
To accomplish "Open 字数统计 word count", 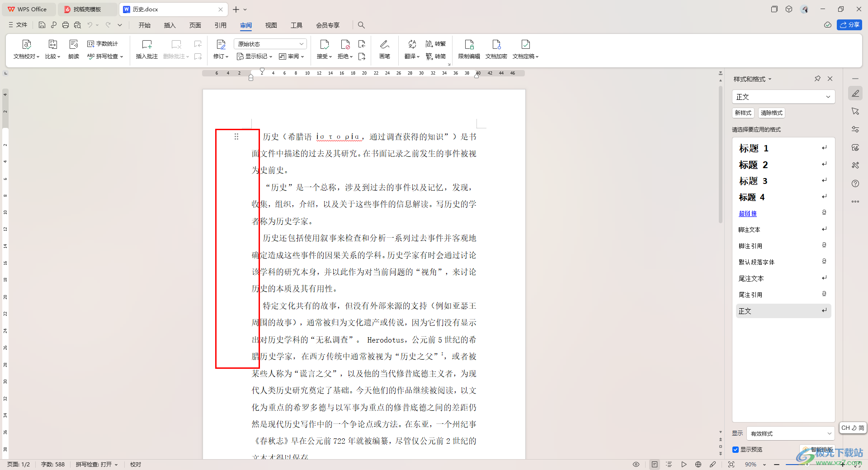I will pyautogui.click(x=103, y=44).
